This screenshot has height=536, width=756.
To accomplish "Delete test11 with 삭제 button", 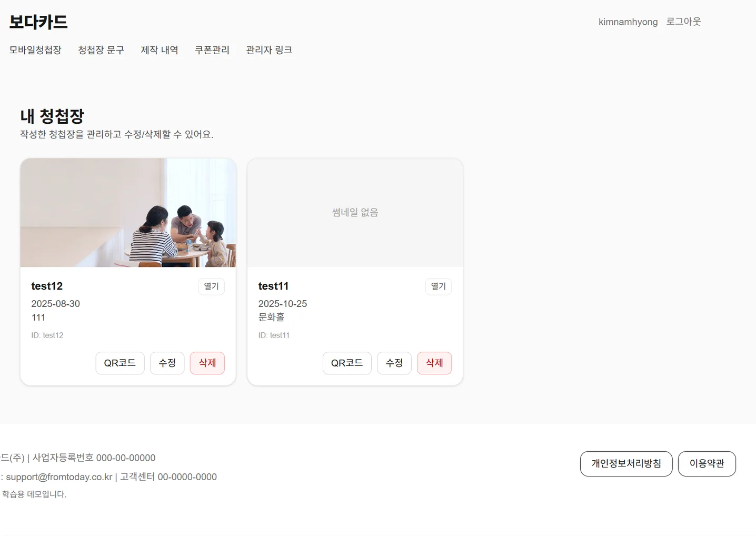I will click(x=434, y=363).
